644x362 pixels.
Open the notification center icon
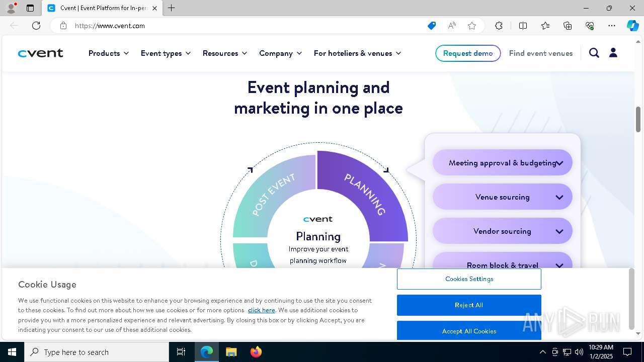pyautogui.click(x=627, y=352)
